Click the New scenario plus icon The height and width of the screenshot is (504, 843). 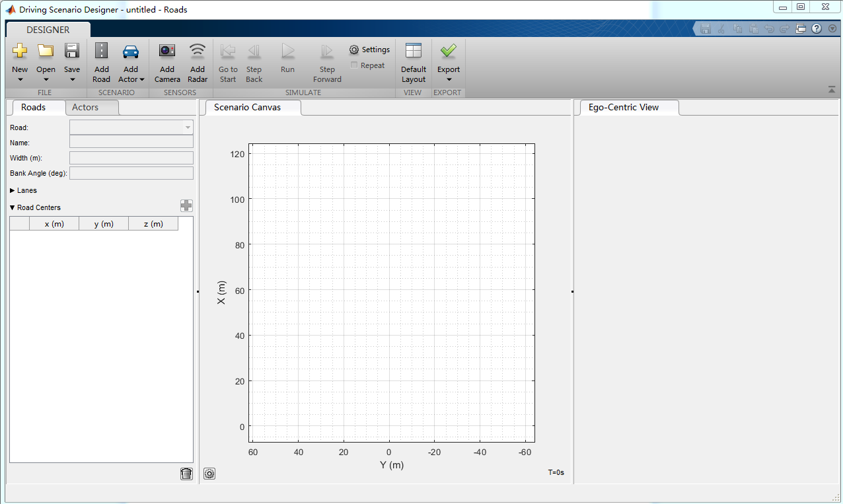20,51
